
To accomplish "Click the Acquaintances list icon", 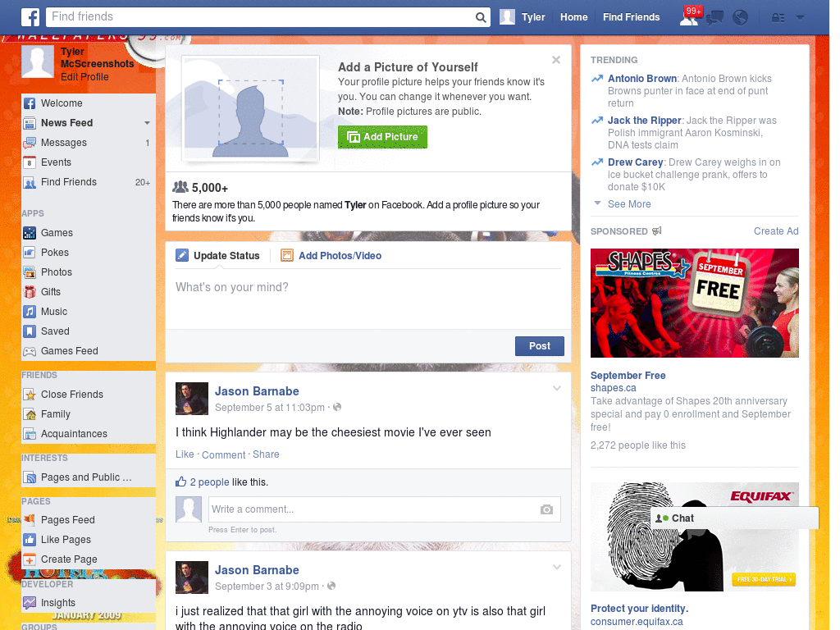I will click(x=30, y=434).
